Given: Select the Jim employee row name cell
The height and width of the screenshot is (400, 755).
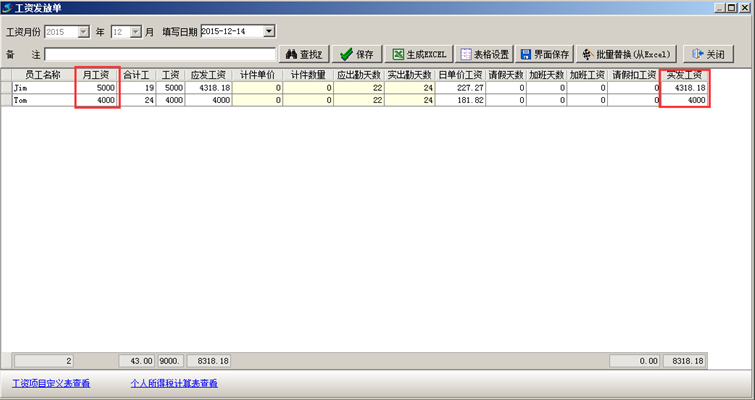Looking at the screenshot, I should coord(42,88).
